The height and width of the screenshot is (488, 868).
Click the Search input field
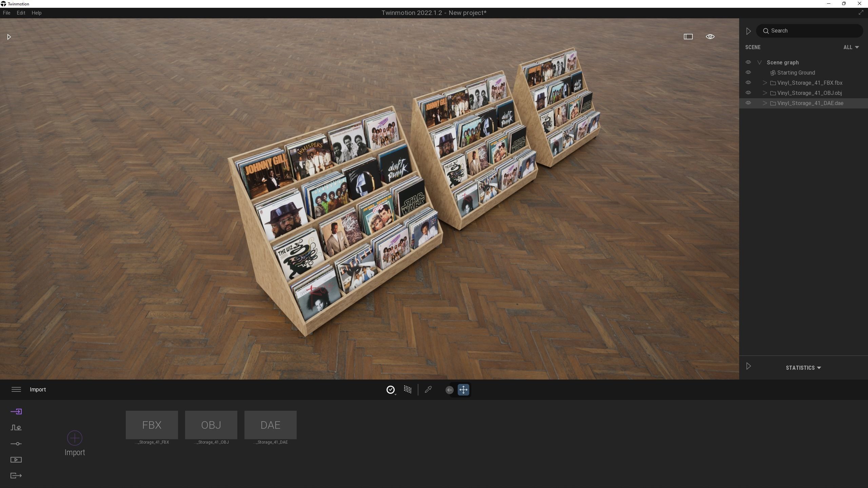pos(809,31)
